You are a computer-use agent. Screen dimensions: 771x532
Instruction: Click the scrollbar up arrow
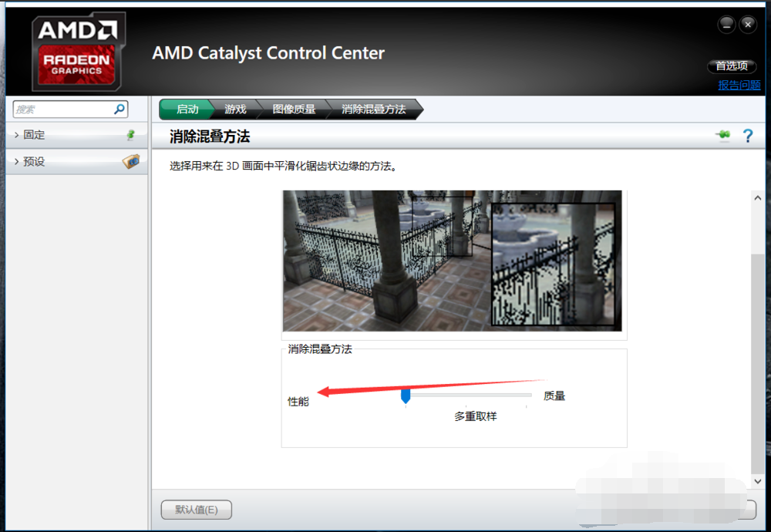point(757,197)
